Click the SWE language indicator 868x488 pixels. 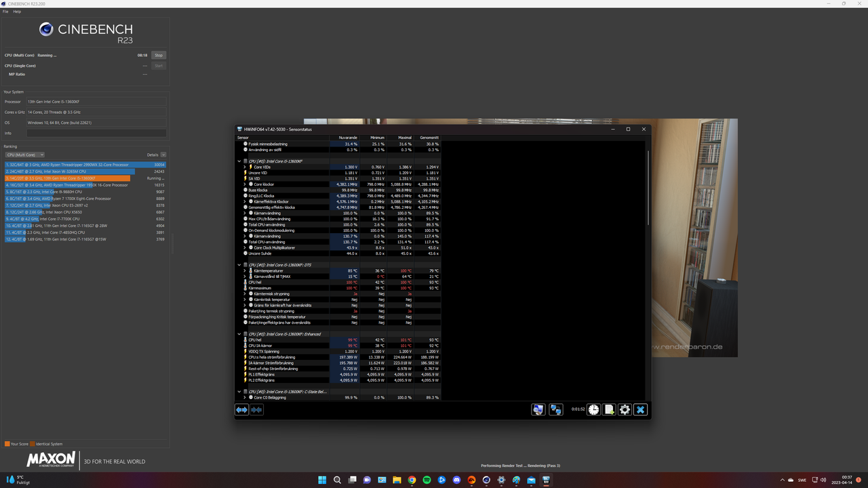point(802,480)
